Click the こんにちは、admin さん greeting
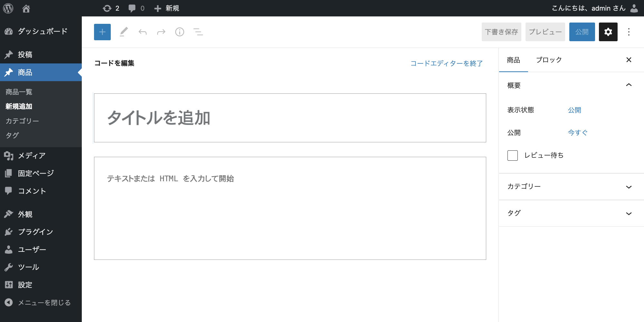This screenshot has height=322, width=644. 588,8
